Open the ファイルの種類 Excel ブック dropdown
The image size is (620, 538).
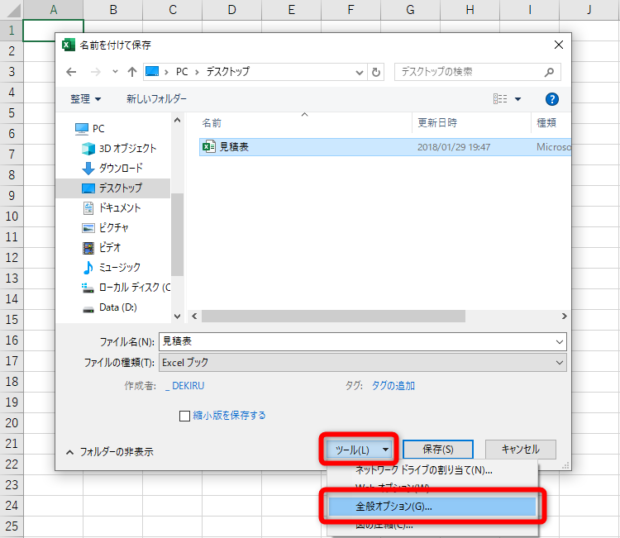point(362,362)
